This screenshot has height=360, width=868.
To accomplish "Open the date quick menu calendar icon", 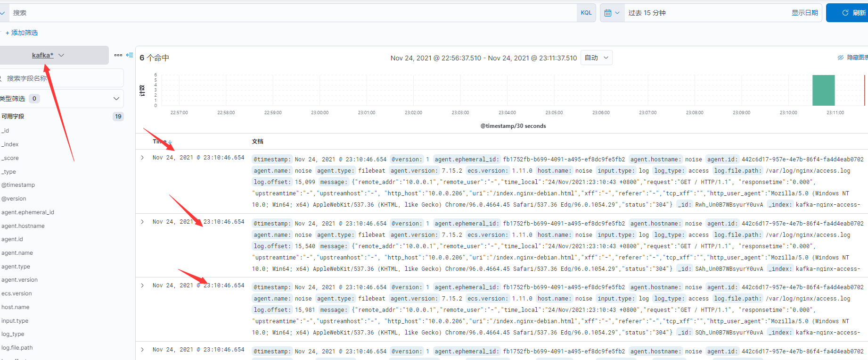I will coord(612,13).
